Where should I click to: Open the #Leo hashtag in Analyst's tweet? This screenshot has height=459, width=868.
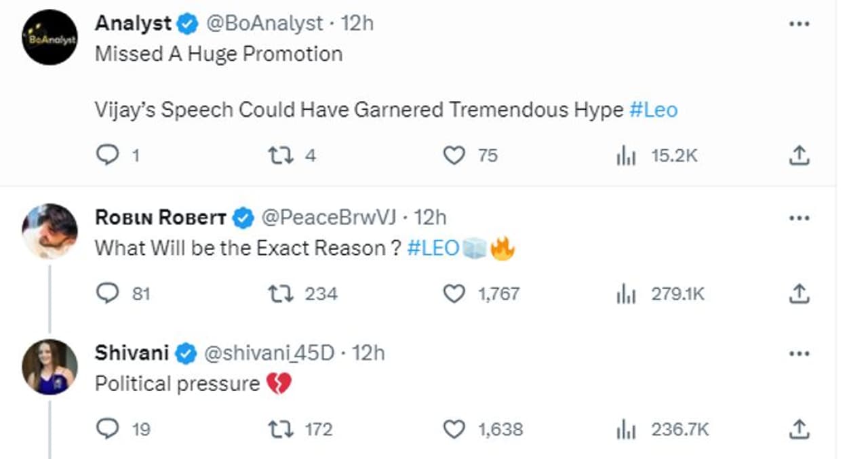point(653,110)
